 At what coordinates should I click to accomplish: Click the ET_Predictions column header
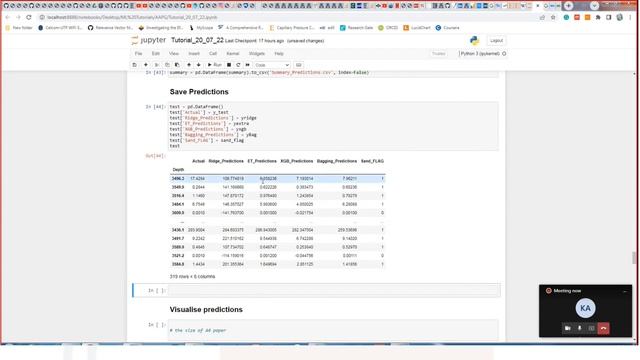click(262, 161)
